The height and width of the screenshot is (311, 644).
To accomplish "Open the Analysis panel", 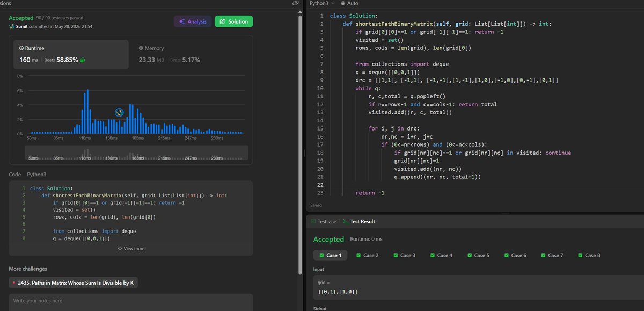I will (x=192, y=21).
